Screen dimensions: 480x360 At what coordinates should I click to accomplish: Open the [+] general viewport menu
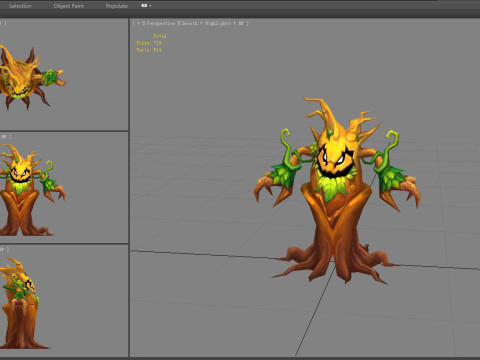[x=138, y=23]
